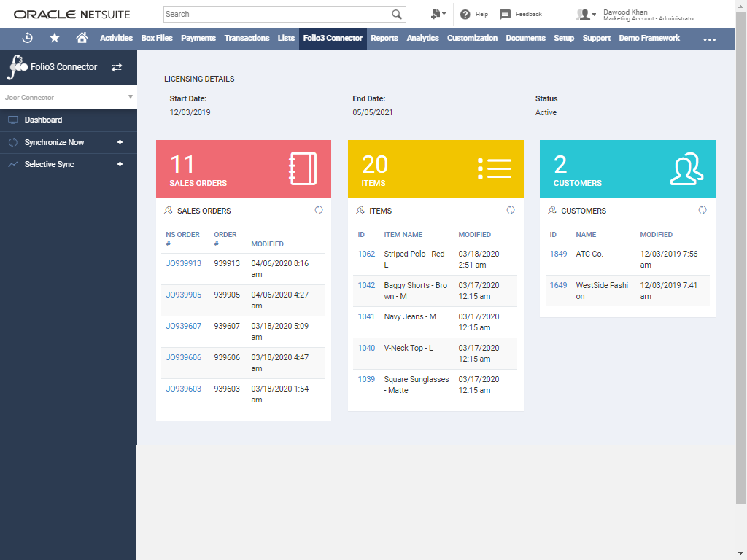Open item ID 1042

(x=366, y=285)
